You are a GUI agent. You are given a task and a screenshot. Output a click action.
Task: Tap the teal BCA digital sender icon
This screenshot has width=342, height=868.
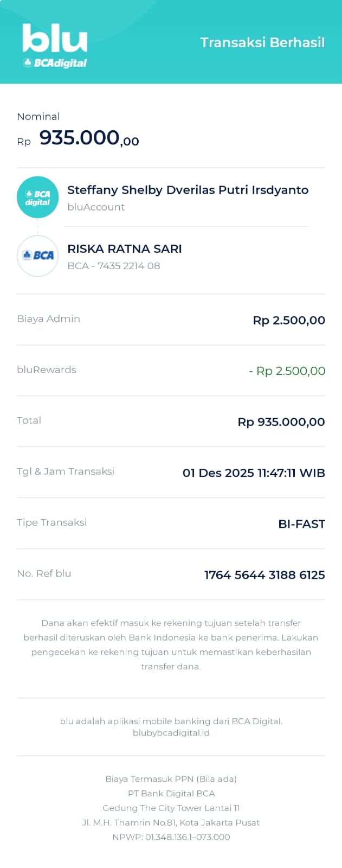(x=37, y=197)
